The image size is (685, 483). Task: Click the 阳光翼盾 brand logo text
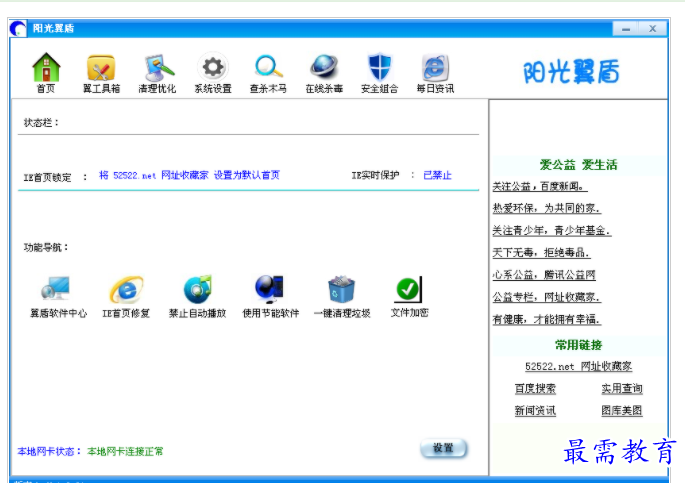[572, 72]
